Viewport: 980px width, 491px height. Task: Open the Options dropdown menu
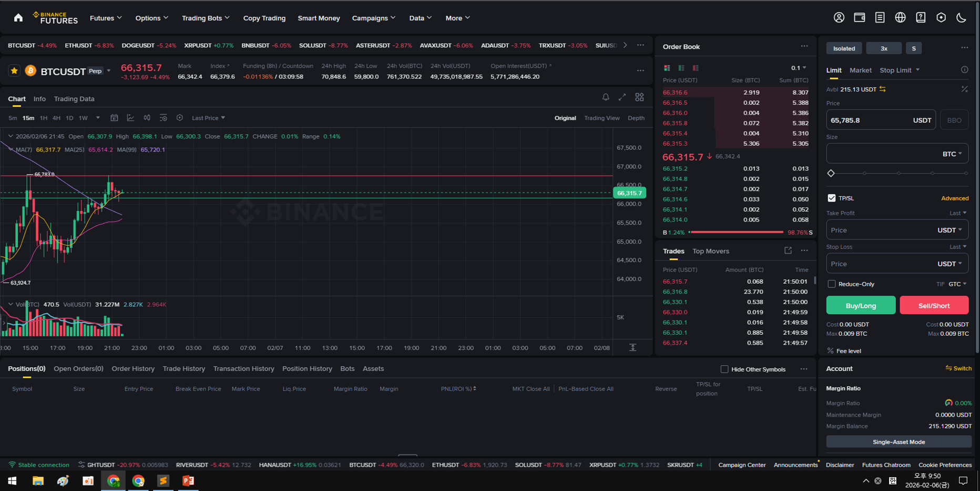152,18
